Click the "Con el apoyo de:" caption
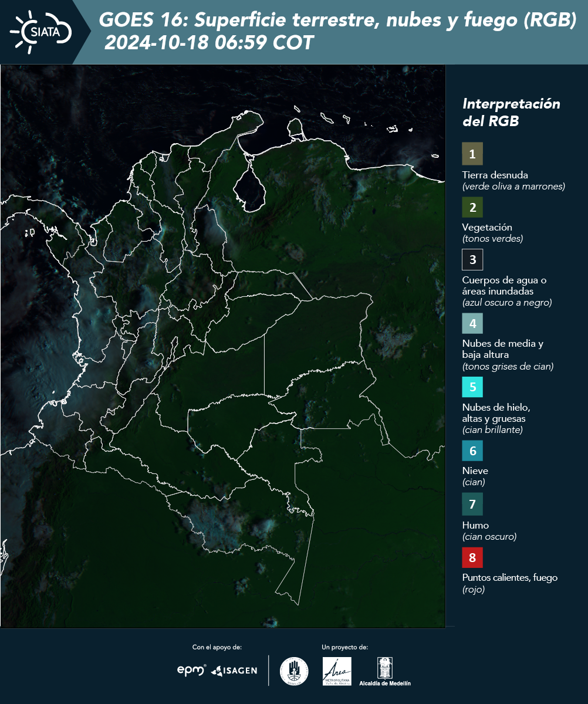Image resolution: width=588 pixels, height=704 pixels. [217, 647]
